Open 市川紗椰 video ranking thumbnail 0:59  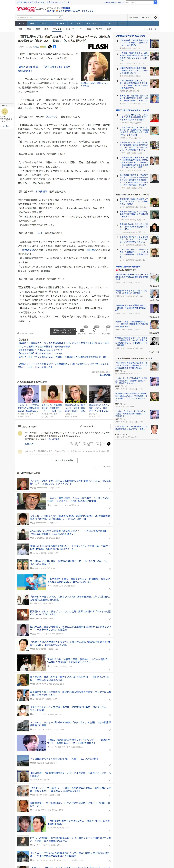(x=154, y=202)
